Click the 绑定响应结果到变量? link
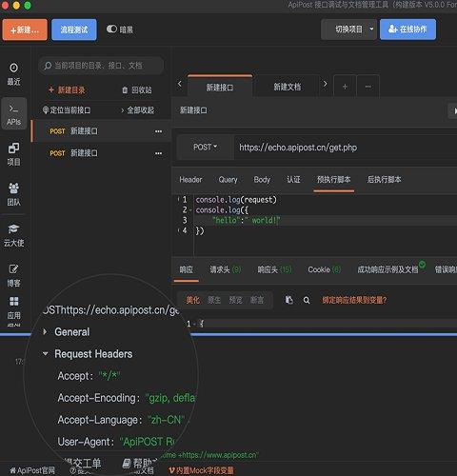 point(354,300)
